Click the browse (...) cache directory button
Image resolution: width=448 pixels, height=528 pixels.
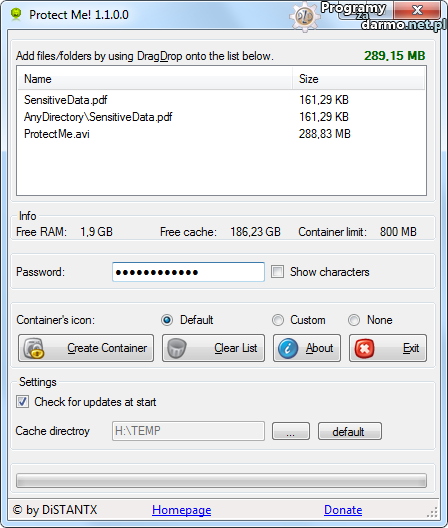291,431
